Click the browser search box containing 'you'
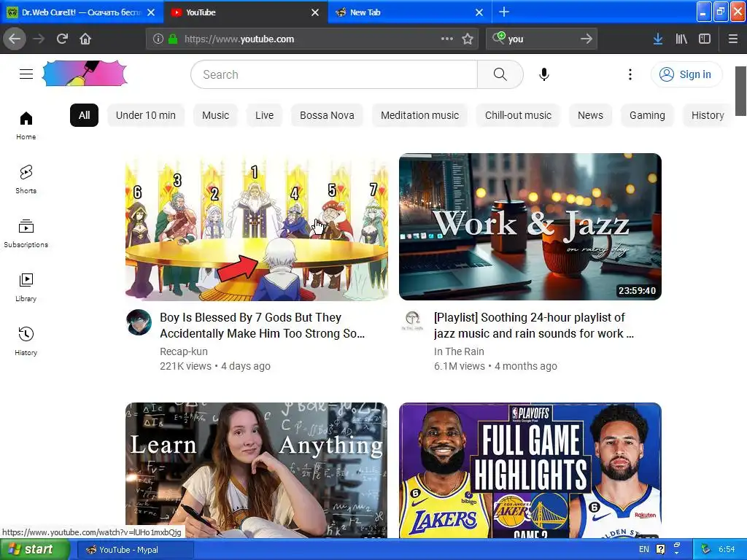 tap(542, 39)
